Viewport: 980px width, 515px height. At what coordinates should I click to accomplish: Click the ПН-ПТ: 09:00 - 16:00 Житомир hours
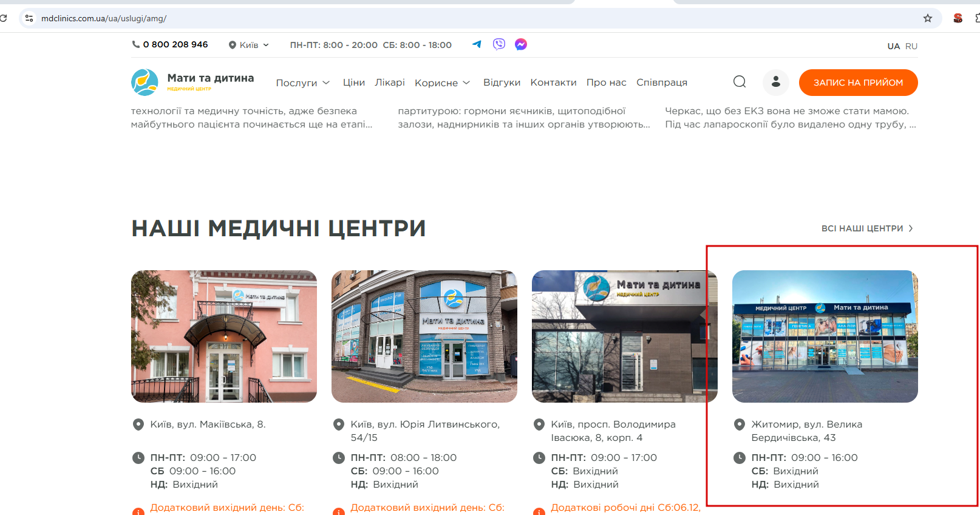coord(805,458)
